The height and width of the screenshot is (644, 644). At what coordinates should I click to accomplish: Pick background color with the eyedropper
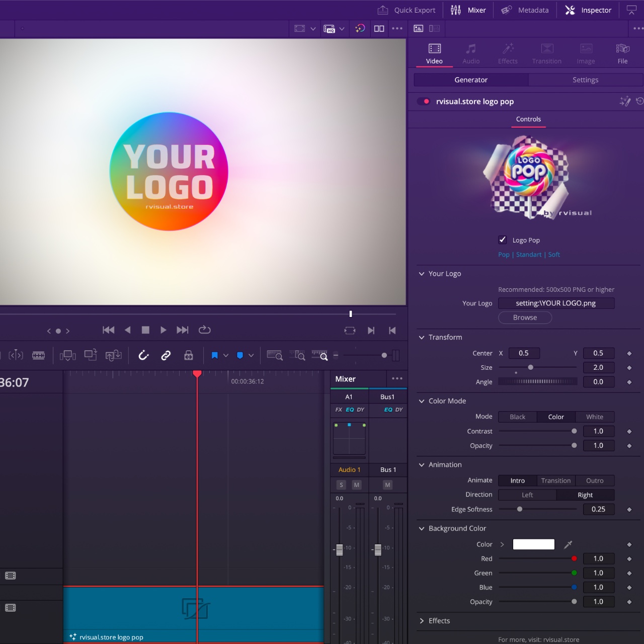point(568,544)
